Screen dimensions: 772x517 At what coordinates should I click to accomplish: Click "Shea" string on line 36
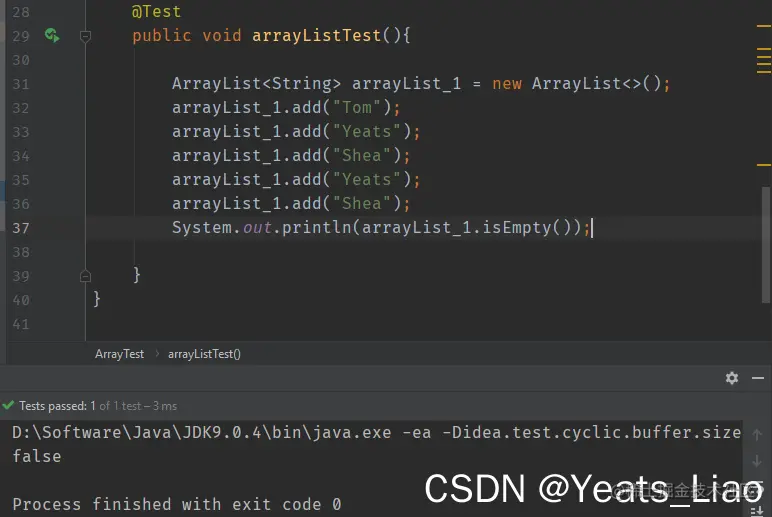click(x=362, y=203)
